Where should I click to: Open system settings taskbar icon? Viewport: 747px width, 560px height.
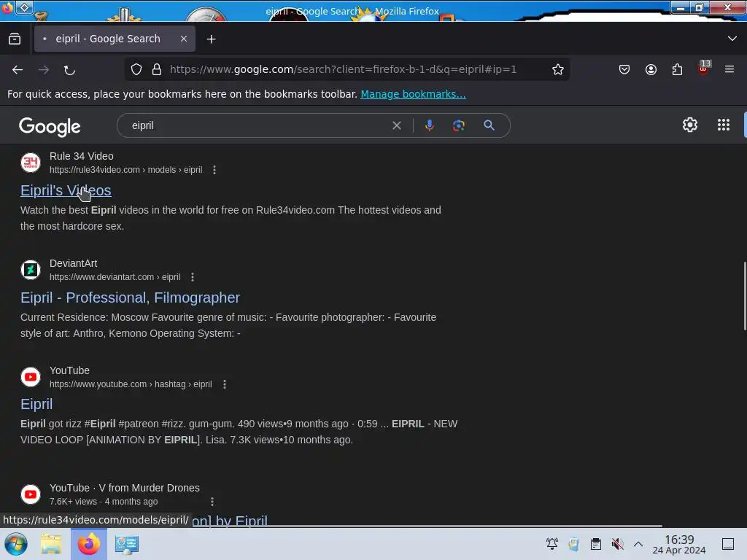click(127, 544)
